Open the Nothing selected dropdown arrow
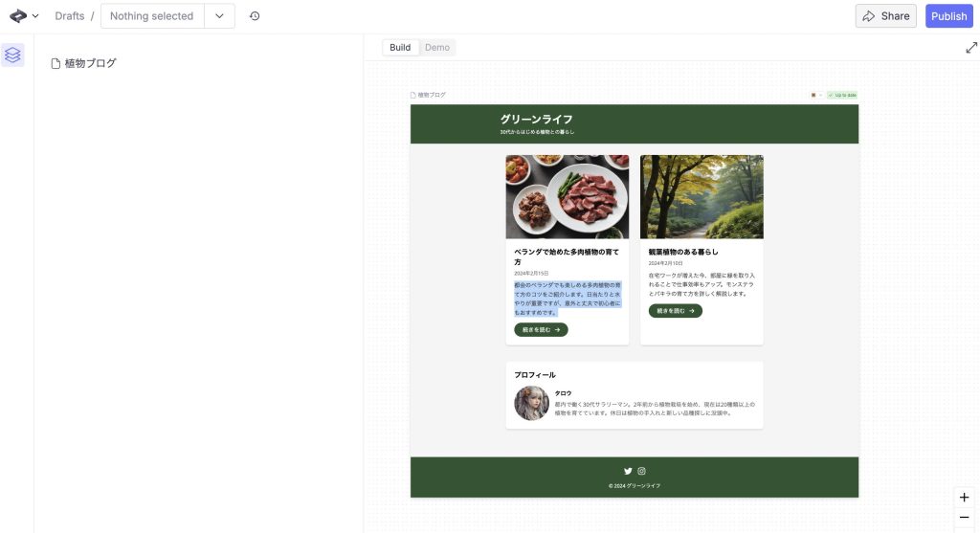 [x=219, y=16]
